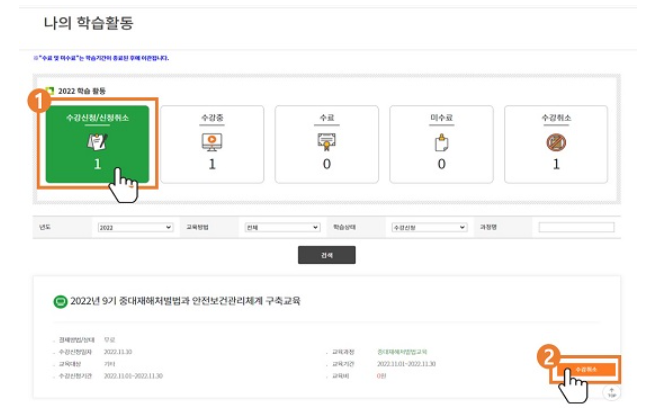
Task: Open the 미수료 card icon
Action: tap(441, 144)
